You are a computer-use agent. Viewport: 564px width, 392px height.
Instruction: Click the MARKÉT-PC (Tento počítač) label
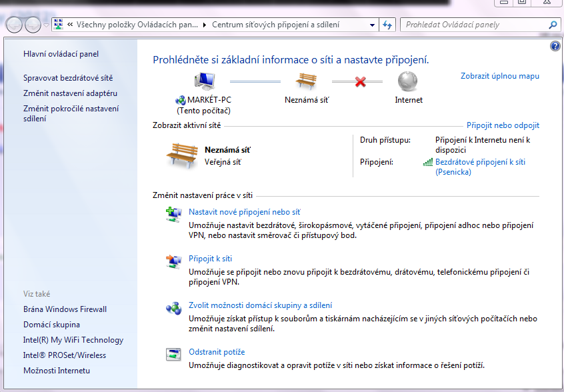click(x=203, y=105)
